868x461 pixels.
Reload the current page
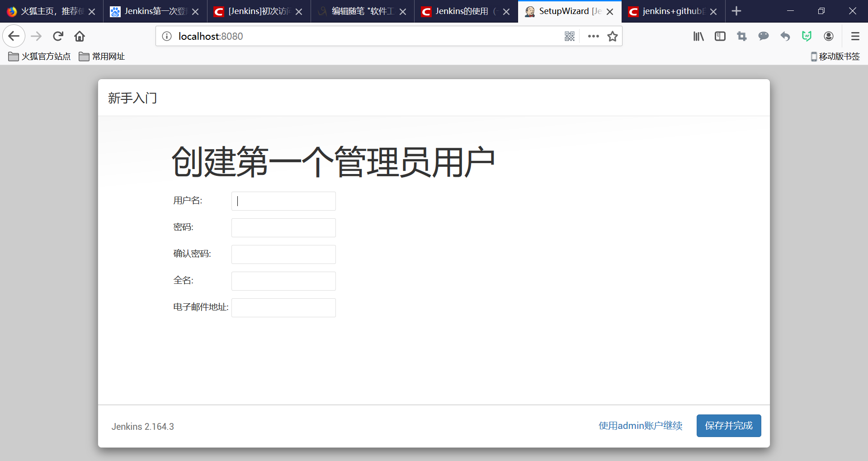click(x=58, y=36)
